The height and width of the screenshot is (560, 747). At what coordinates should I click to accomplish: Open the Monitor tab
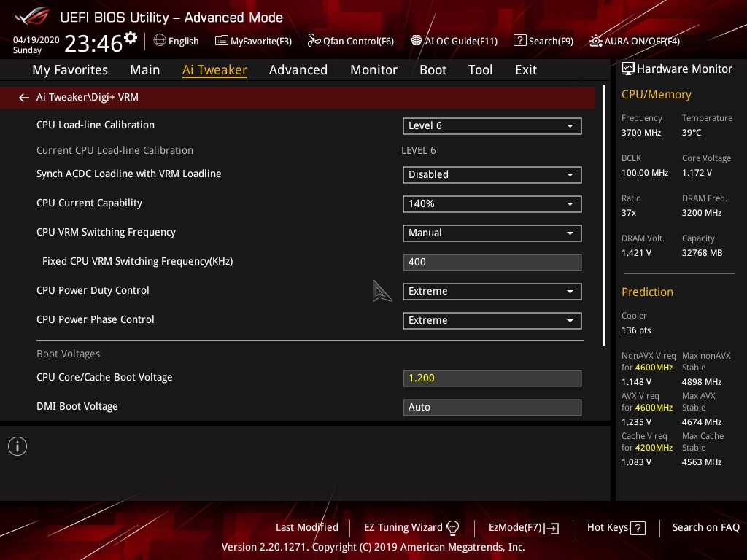pos(373,70)
